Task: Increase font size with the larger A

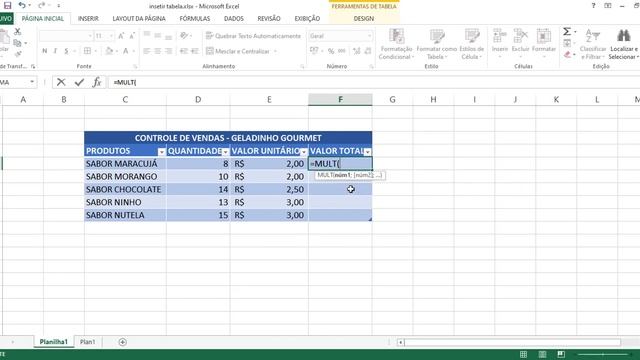Action: pos(121,36)
